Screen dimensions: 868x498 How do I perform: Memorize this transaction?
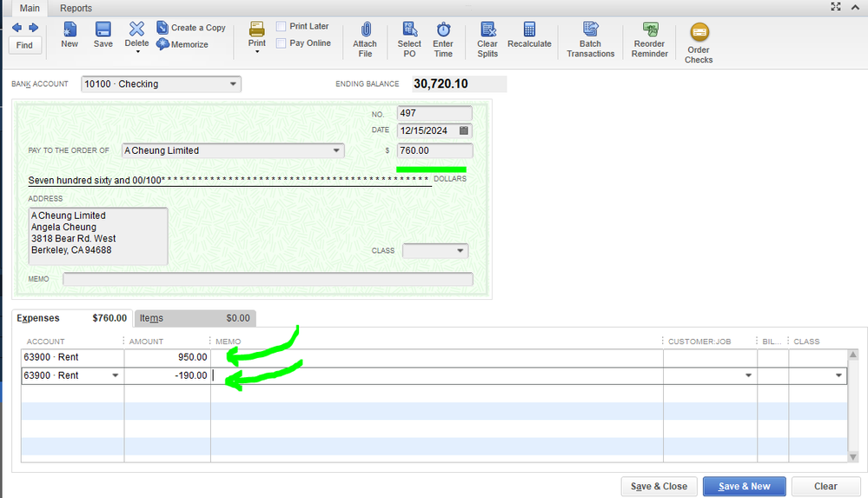[182, 44]
